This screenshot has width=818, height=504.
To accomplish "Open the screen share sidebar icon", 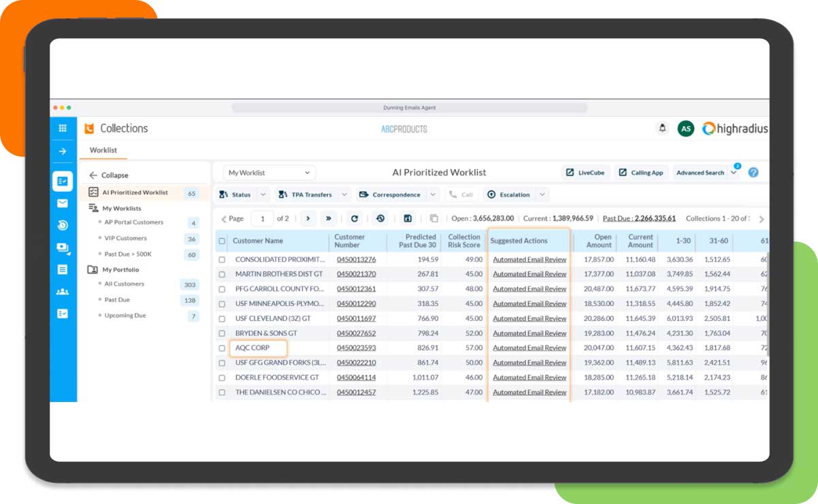I will 63,248.
